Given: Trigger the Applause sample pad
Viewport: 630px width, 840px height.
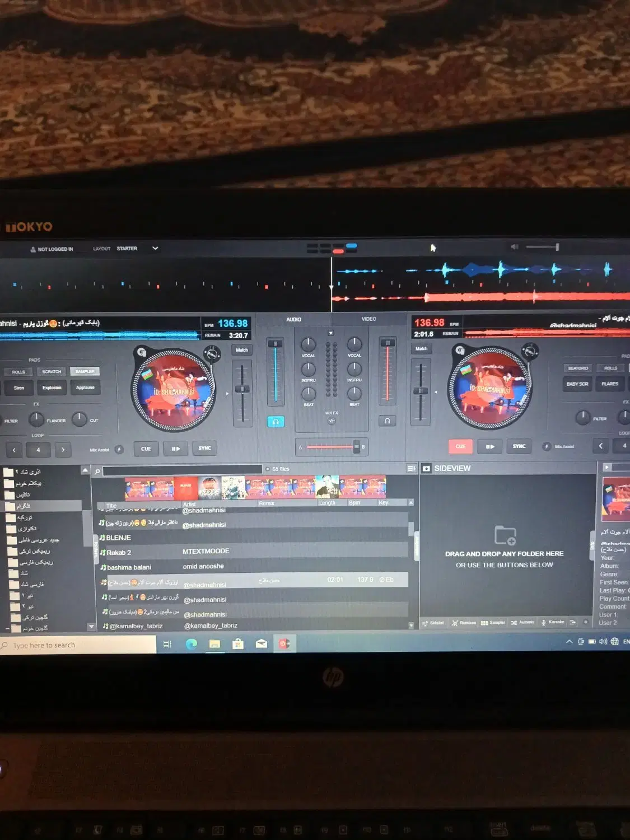Looking at the screenshot, I should 85,388.
